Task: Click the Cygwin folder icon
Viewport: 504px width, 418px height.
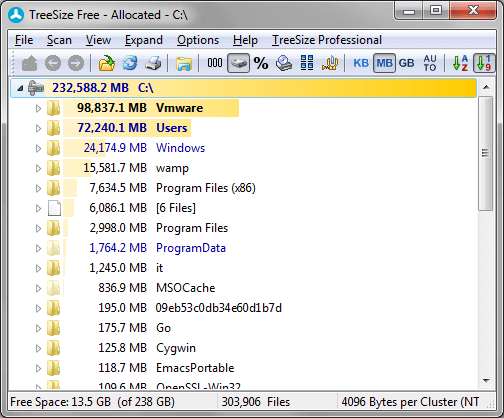Action: (53, 348)
